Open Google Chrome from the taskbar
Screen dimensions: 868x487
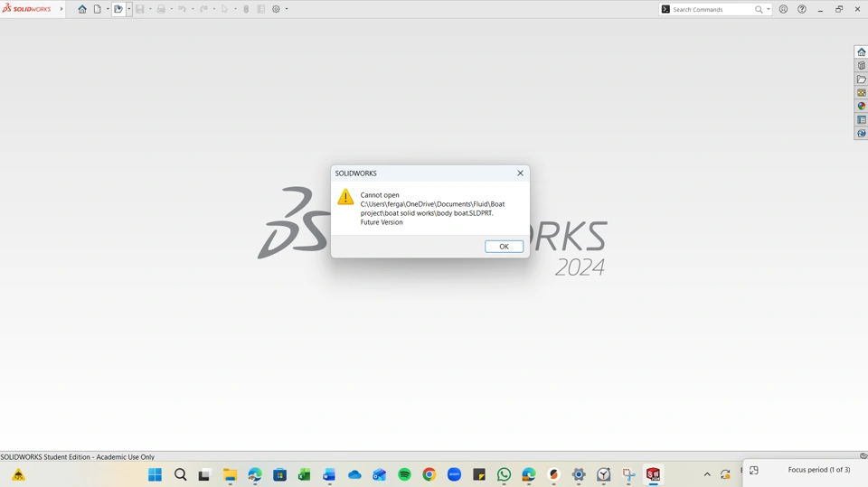pos(429,474)
